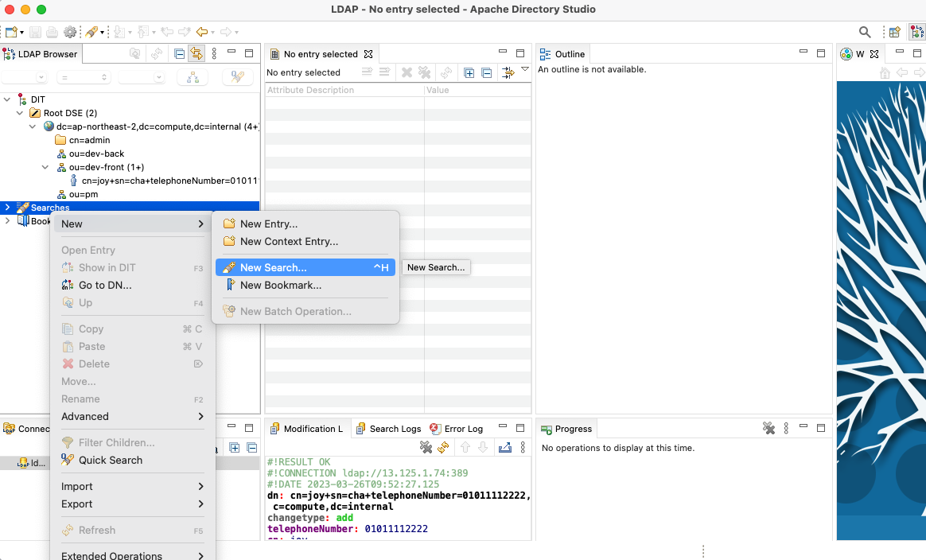The image size is (926, 560).
Task: Open the dropdown arrow next to the search pen icon
Action: point(102,32)
